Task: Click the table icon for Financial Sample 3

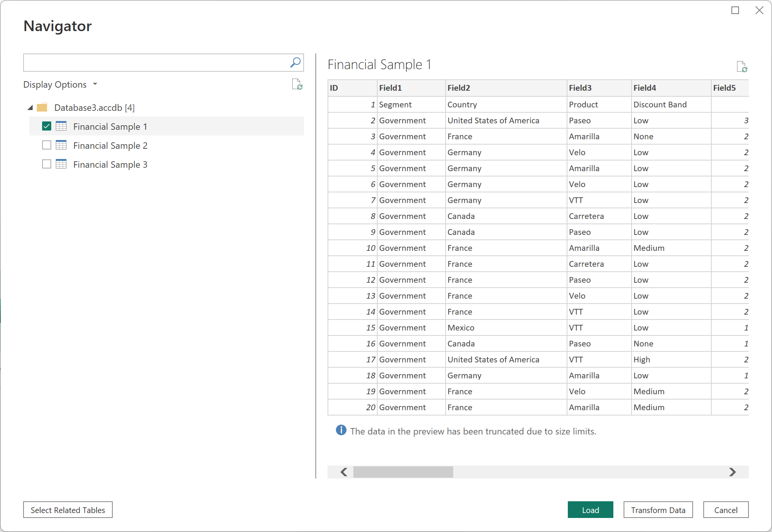Action: tap(61, 164)
